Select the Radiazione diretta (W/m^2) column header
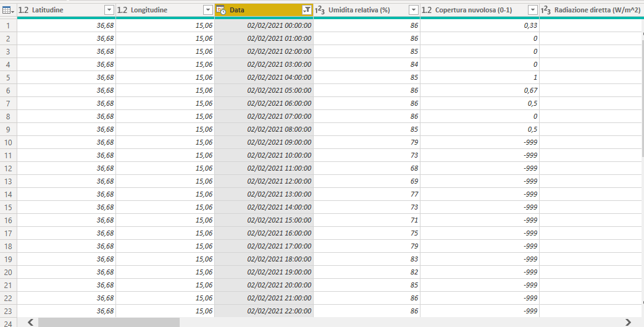The height and width of the screenshot is (327, 644). 591,10
